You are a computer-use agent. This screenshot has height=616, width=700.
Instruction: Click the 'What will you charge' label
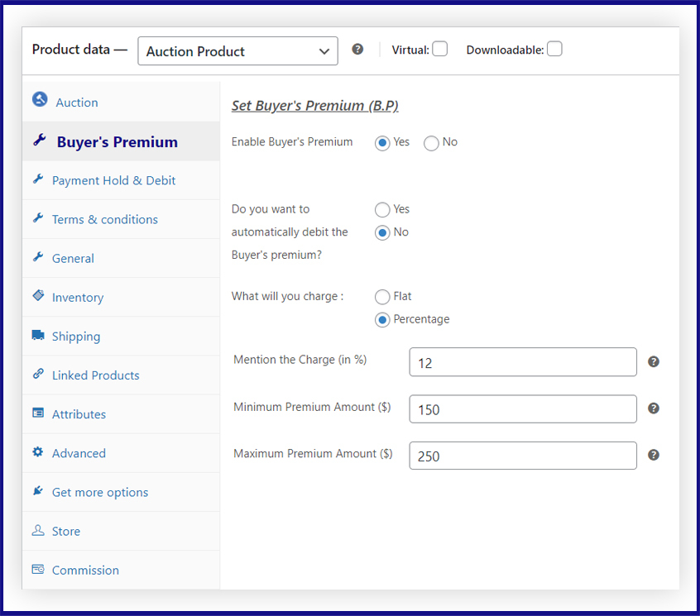point(287,296)
